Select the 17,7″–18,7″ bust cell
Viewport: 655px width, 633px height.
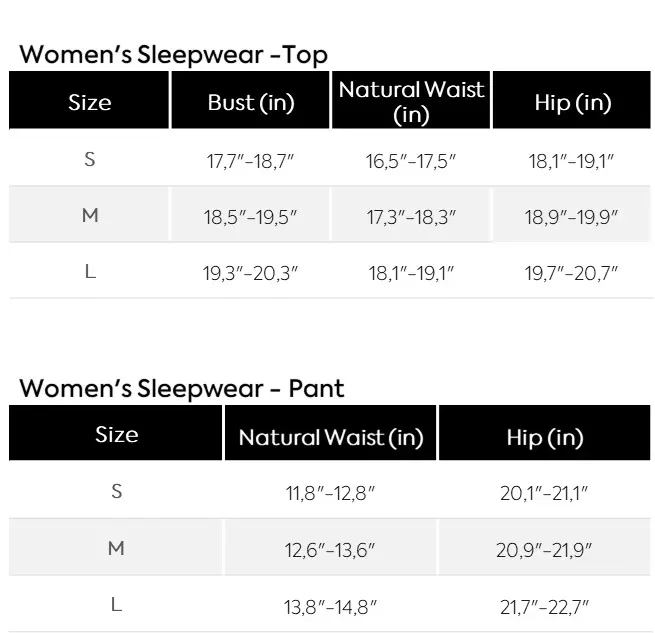(252, 160)
